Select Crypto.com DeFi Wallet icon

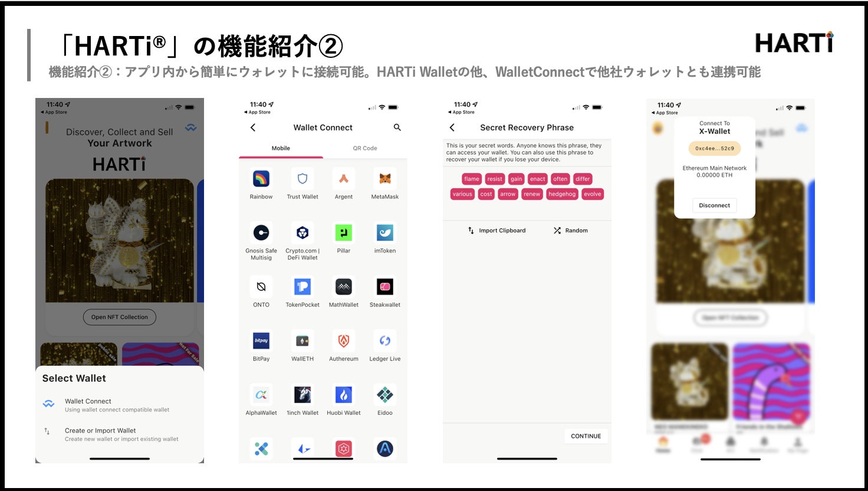tap(303, 233)
